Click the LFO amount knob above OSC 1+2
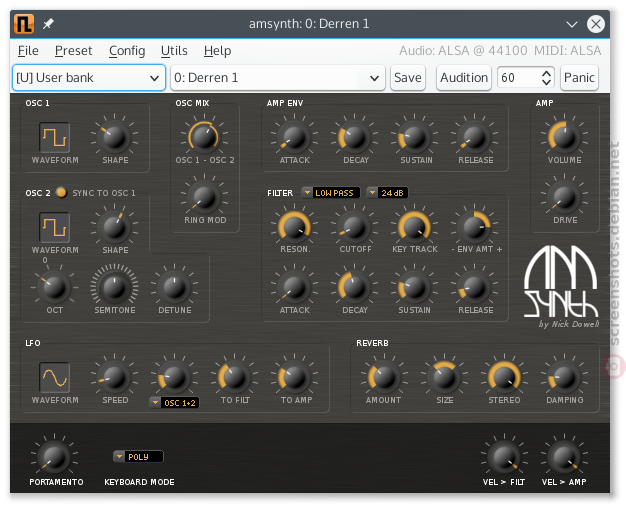The image size is (626, 509). pos(174,378)
